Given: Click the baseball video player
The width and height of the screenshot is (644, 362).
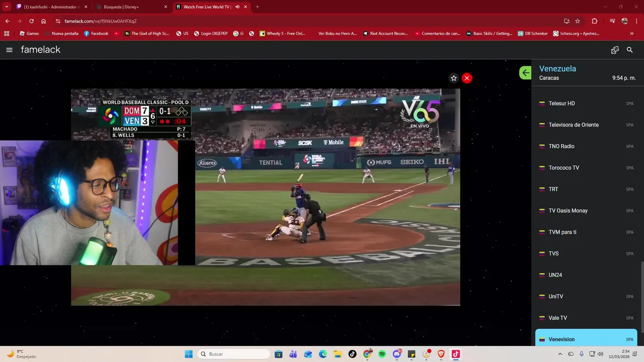Looking at the screenshot, I should coord(265,197).
